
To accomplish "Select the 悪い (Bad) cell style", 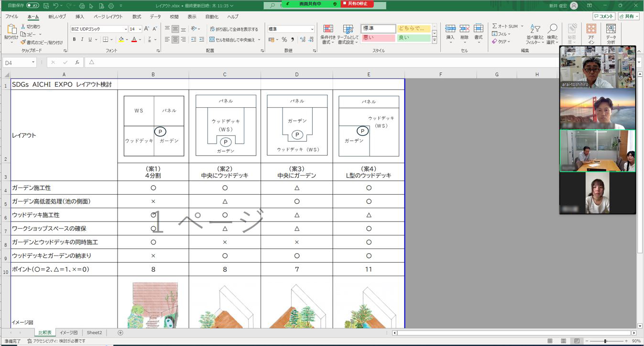I will (x=378, y=38).
